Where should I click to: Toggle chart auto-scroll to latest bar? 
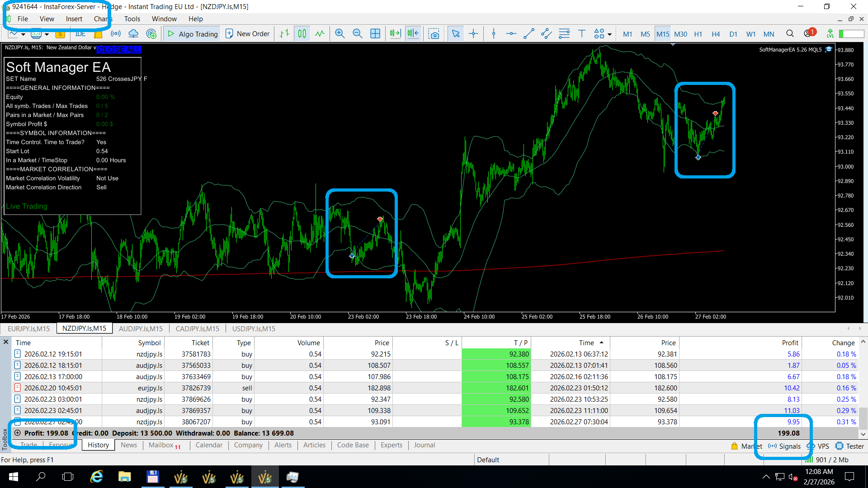(x=395, y=34)
